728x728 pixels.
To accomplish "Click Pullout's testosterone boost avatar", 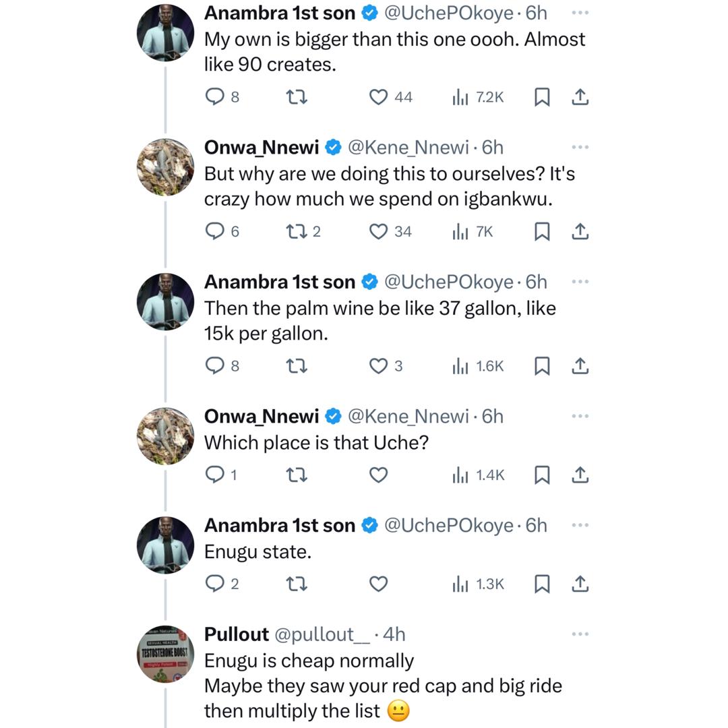I will [x=165, y=653].
